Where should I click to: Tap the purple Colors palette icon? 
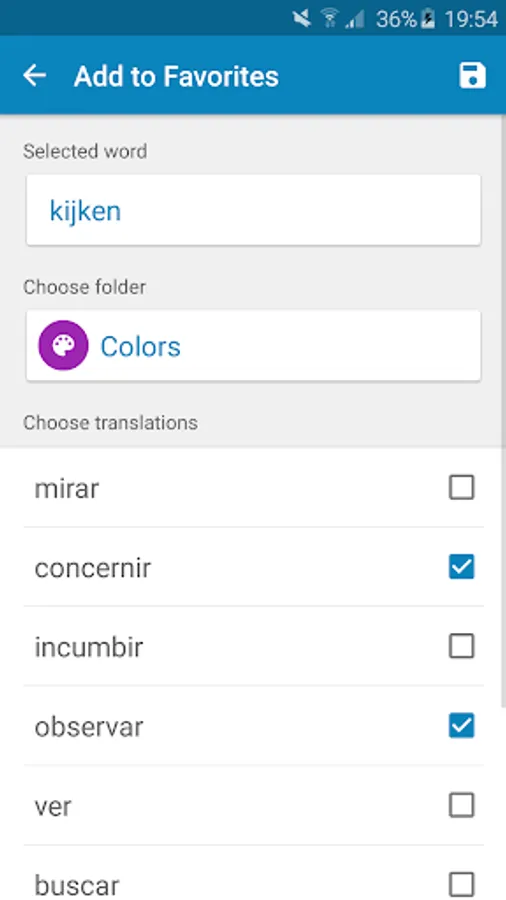[x=63, y=346]
